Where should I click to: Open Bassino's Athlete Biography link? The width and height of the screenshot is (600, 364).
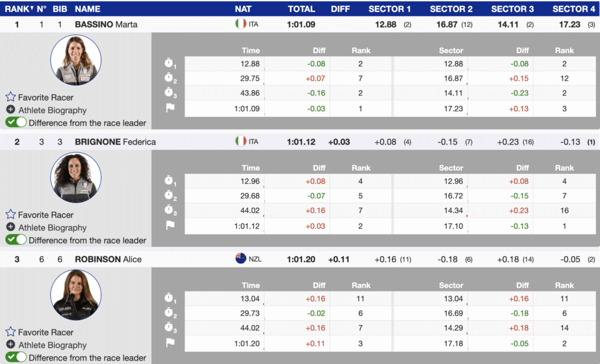[52, 110]
